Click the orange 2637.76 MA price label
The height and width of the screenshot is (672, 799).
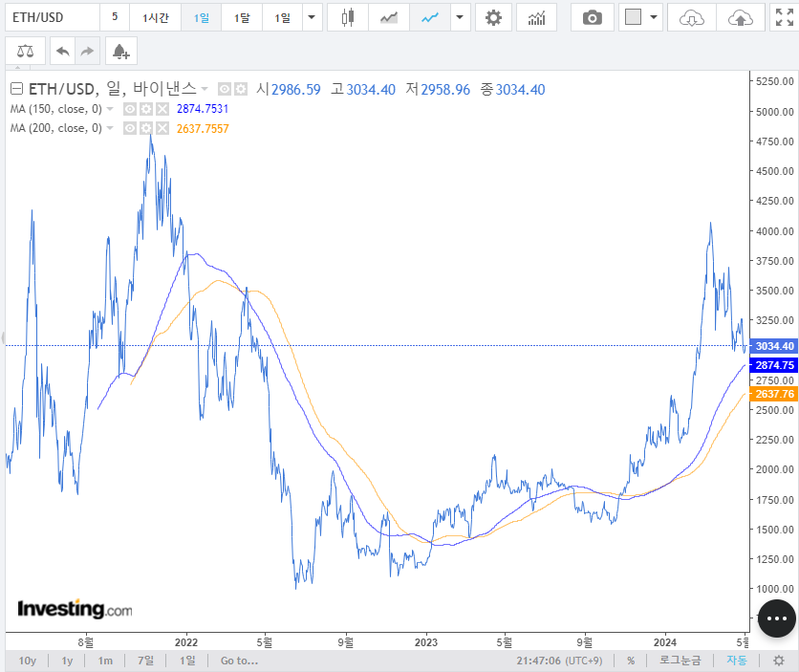pos(774,393)
